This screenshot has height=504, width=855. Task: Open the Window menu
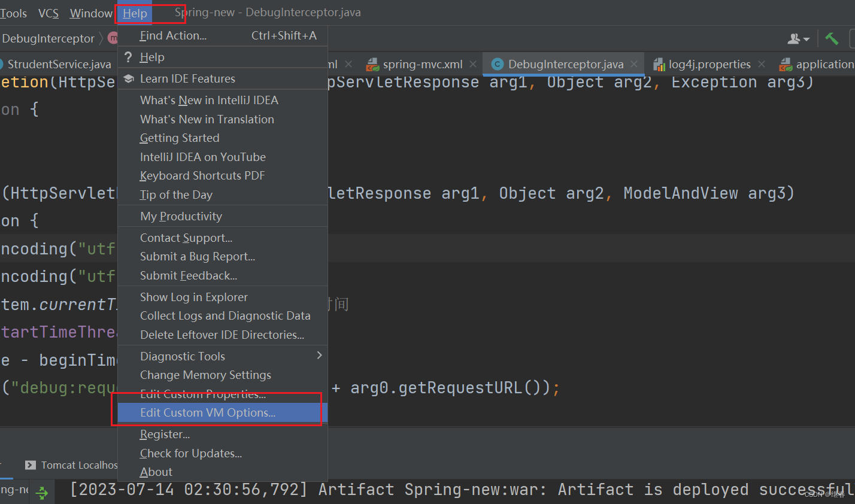tap(91, 13)
